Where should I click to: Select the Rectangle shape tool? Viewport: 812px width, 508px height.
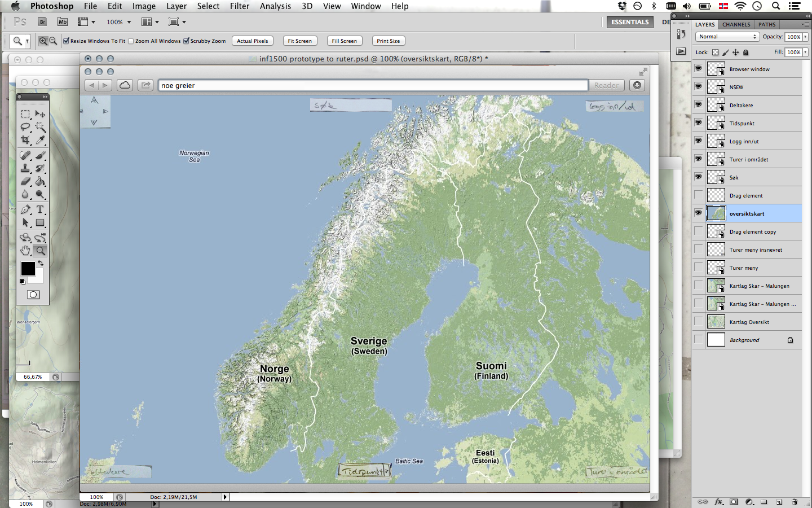(x=40, y=222)
